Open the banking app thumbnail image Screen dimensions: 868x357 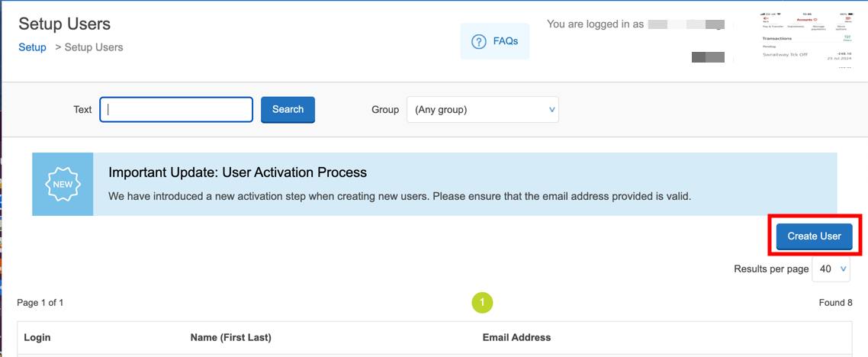[807, 40]
